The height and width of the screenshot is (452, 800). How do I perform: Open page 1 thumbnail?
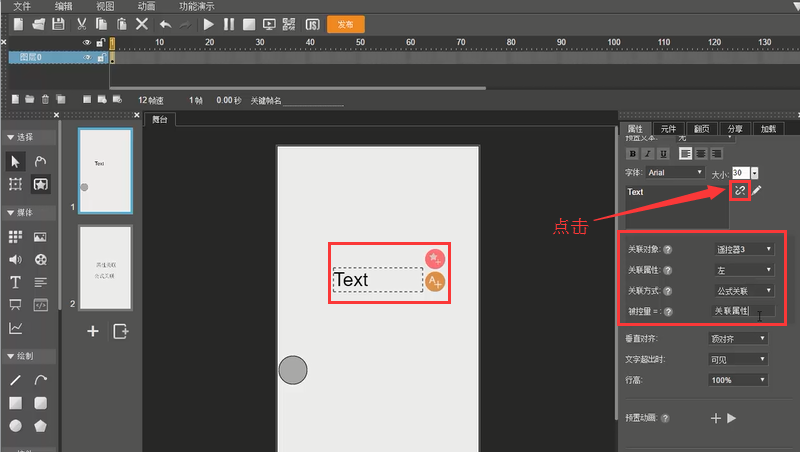pyautogui.click(x=105, y=170)
